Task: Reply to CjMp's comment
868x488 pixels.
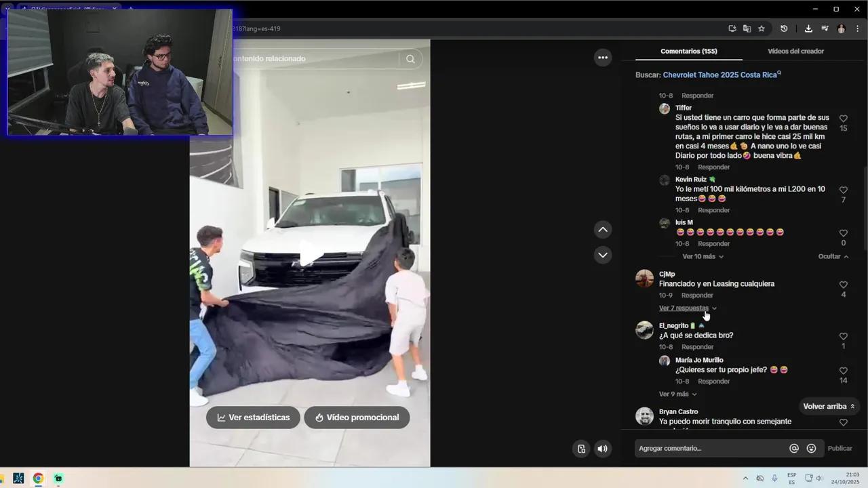Action: [697, 296]
